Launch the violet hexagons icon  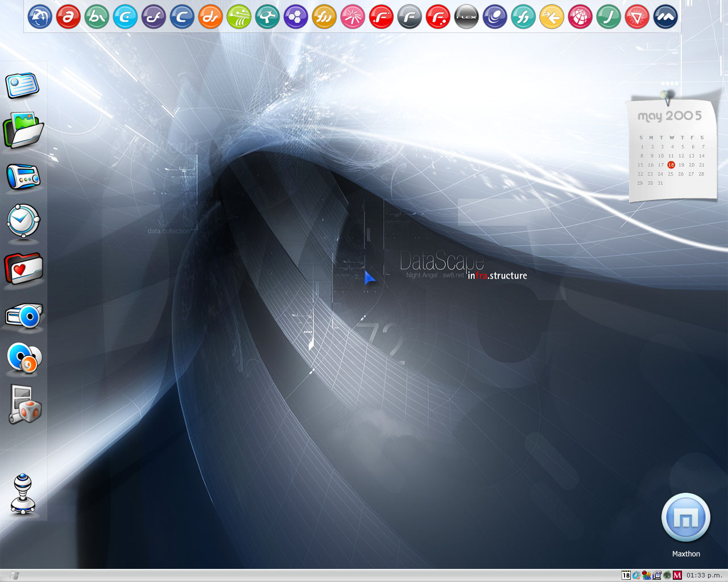click(296, 17)
